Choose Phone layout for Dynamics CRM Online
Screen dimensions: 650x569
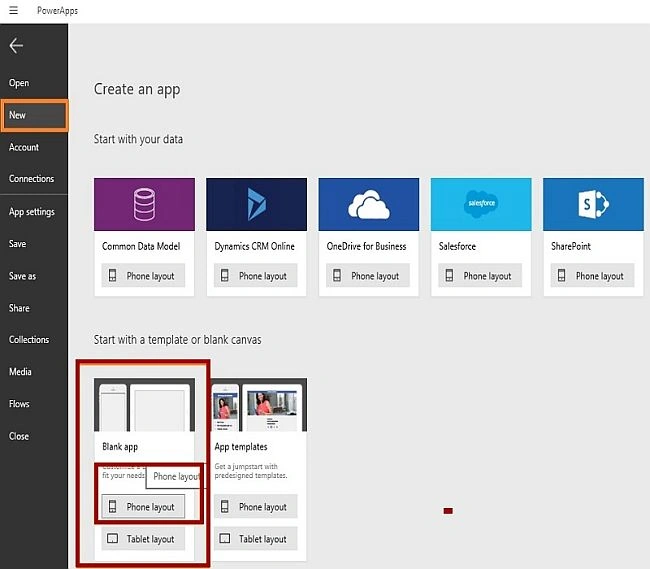point(256,276)
